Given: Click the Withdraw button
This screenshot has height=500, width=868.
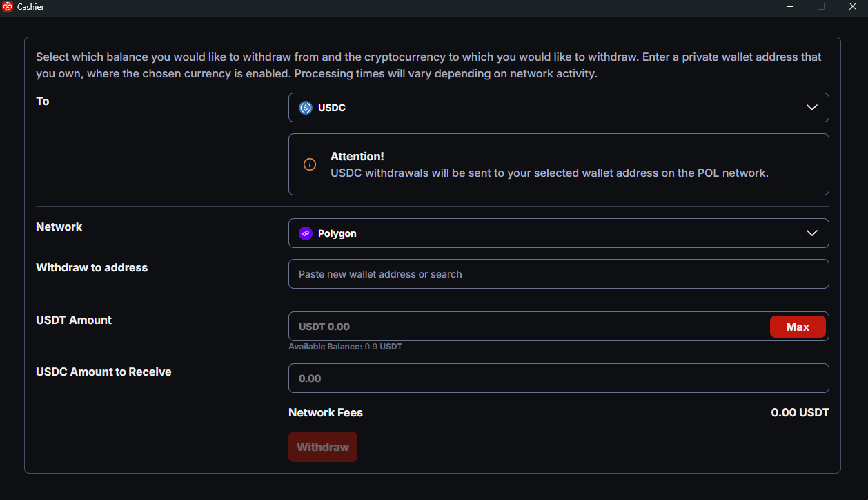Looking at the screenshot, I should point(323,447).
